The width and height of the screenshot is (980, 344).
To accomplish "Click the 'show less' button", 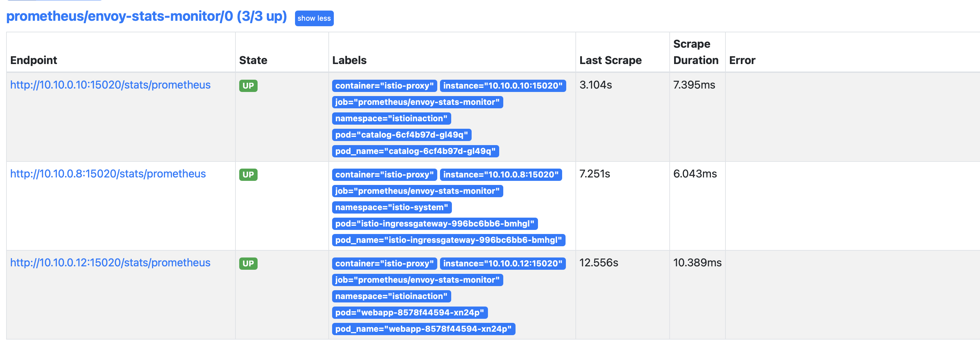I will click(x=314, y=18).
